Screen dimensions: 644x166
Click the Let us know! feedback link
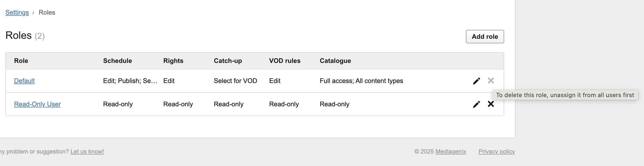pyautogui.click(x=87, y=152)
